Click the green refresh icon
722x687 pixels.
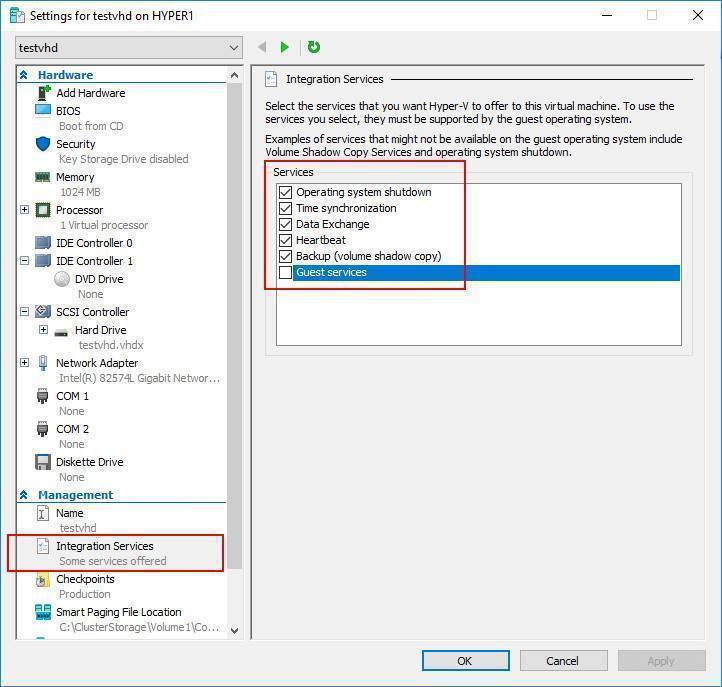(x=314, y=47)
